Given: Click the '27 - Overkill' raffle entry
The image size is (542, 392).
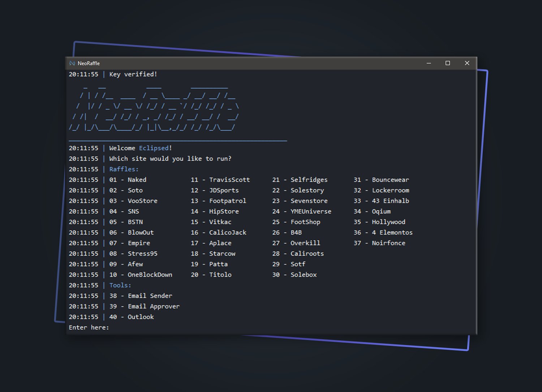Looking at the screenshot, I should [296, 243].
